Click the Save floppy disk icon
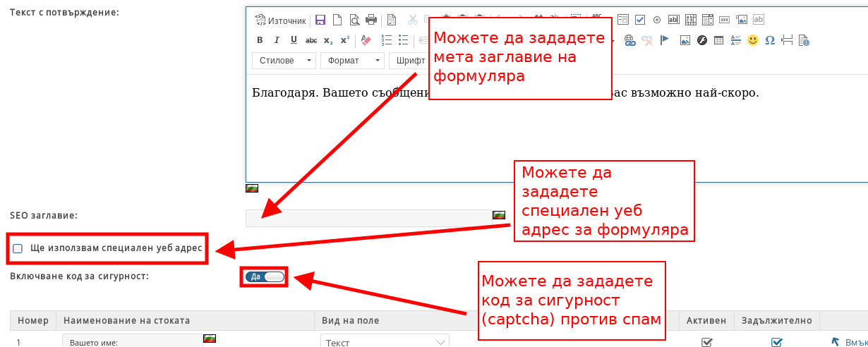 pos(320,20)
